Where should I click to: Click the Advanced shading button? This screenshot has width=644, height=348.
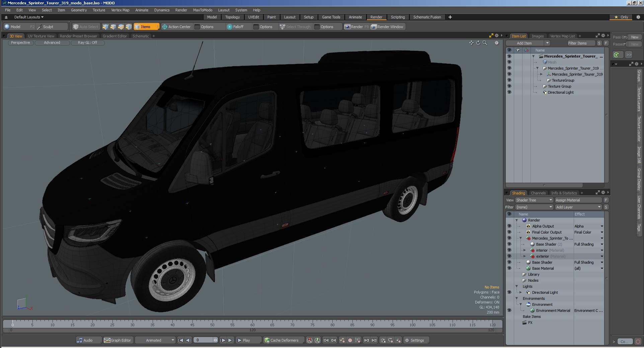52,43
